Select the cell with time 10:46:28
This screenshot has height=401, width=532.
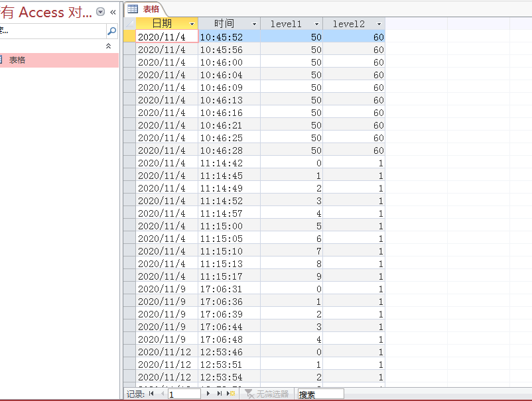tap(230, 150)
